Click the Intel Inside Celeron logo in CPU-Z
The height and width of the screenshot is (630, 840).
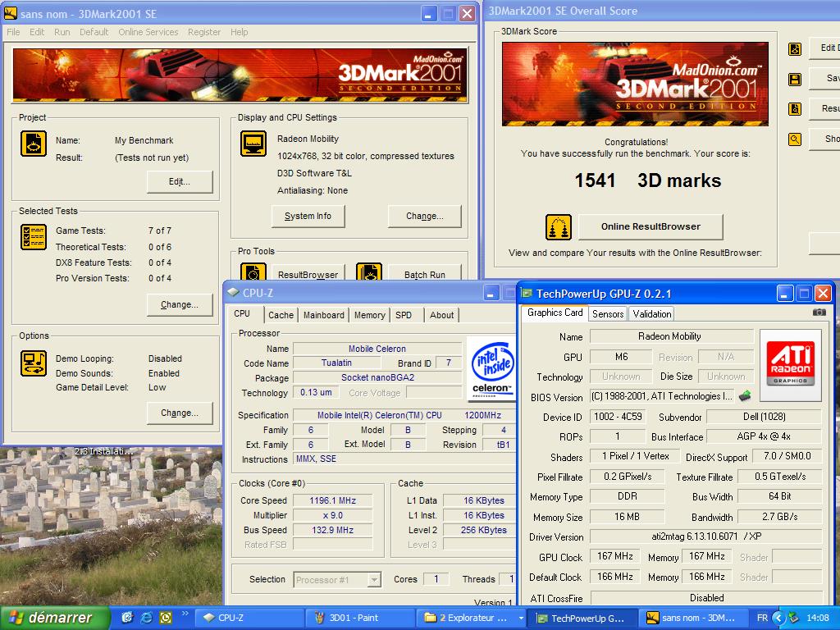492,368
